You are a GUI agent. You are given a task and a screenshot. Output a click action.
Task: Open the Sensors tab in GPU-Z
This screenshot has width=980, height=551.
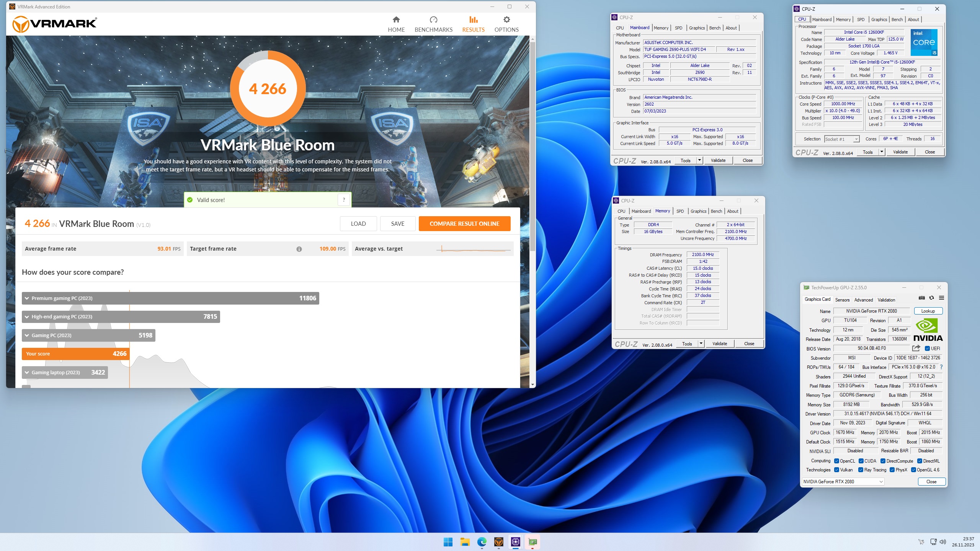tap(842, 300)
